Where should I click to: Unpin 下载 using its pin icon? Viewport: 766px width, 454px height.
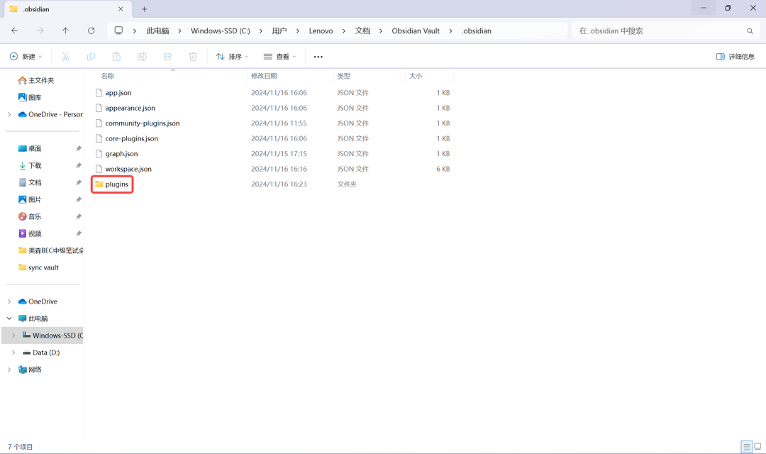[x=78, y=166]
